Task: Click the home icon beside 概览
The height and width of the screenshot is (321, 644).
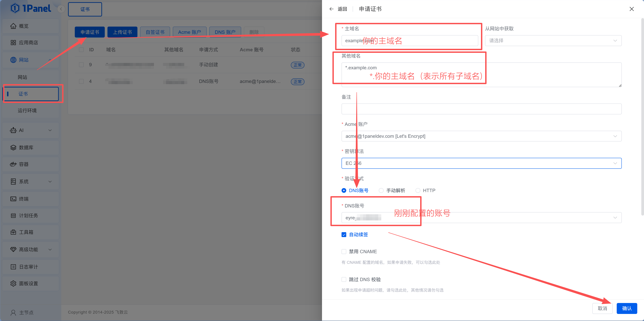Action: click(13, 26)
